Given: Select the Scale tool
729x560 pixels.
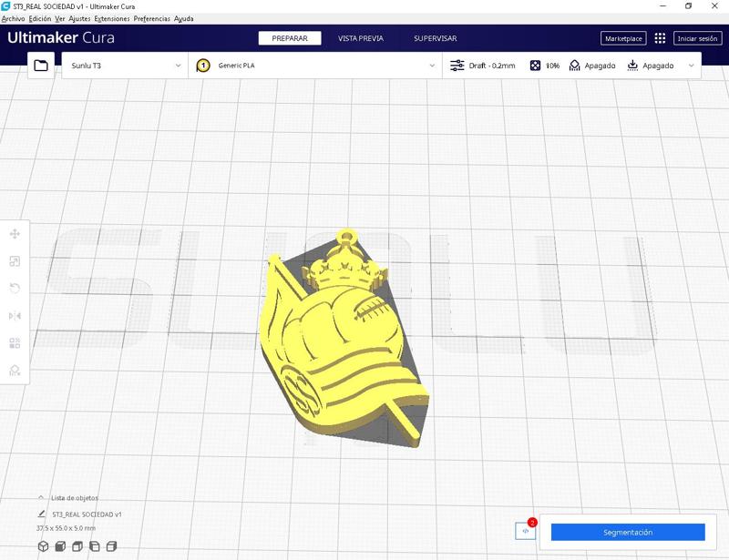Looking at the screenshot, I should (x=15, y=261).
